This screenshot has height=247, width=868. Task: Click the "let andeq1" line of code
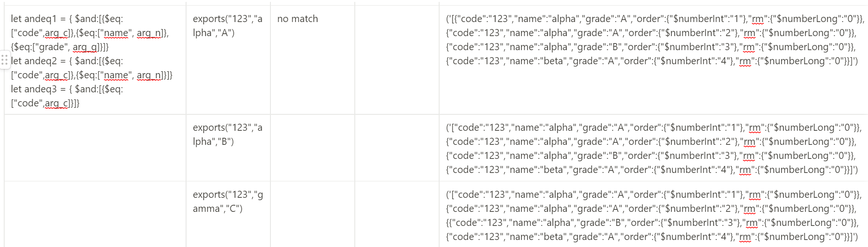point(67,19)
